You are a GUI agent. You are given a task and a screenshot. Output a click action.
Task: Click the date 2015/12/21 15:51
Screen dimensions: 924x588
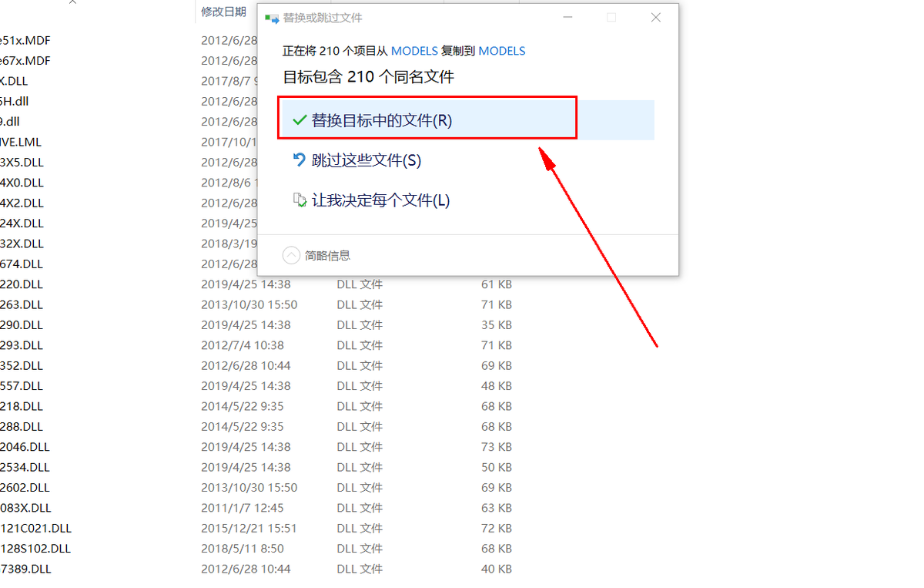249,528
